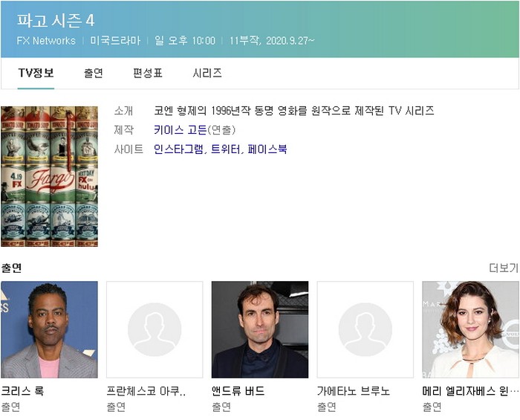520x420 pixels.
Task: Expand cast list with 더보기
Action: pyautogui.click(x=503, y=268)
